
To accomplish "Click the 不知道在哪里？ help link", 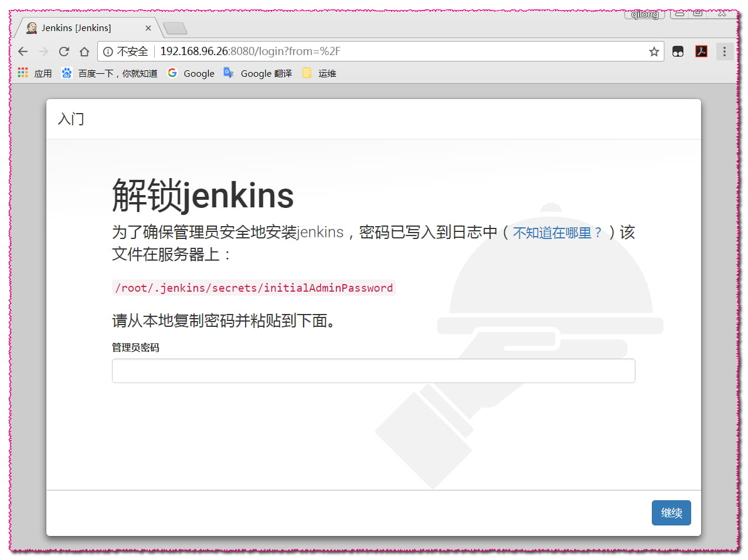I will (x=557, y=233).
